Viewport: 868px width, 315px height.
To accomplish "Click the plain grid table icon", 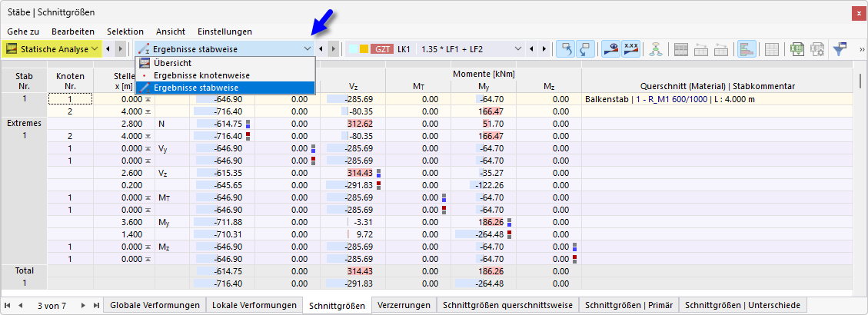I will tap(772, 48).
